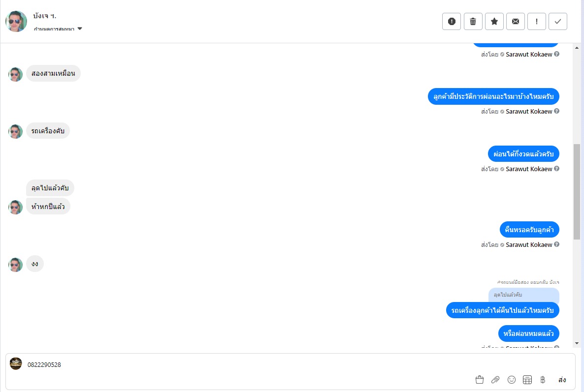Screen dimensions: 584x392
Task: Open the emoji picker
Action: 512,380
